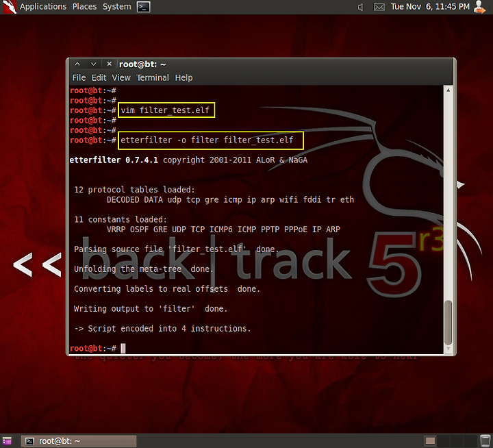Open the terminal File menu

(79, 77)
